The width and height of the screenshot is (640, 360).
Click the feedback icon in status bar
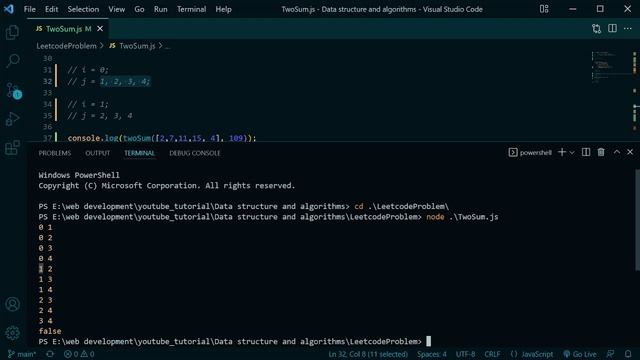(610, 354)
